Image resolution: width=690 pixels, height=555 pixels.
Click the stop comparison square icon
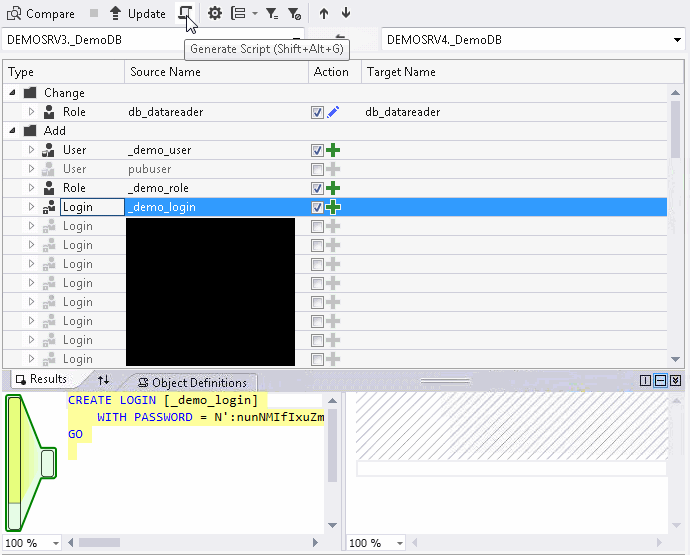pyautogui.click(x=94, y=13)
